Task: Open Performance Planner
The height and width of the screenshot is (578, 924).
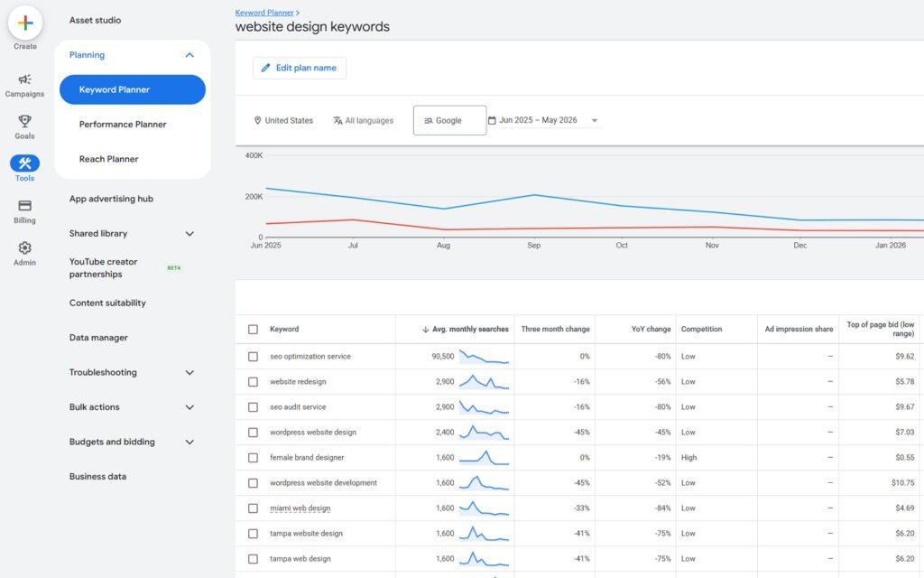Action: pyautogui.click(x=123, y=125)
